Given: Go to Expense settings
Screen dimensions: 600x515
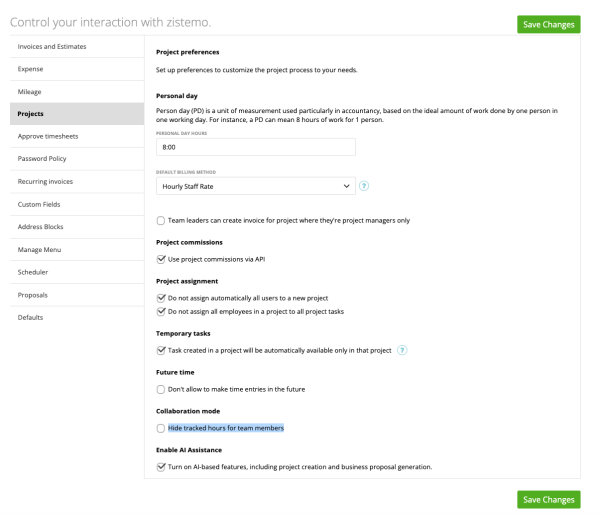Looking at the screenshot, I should (x=77, y=69).
